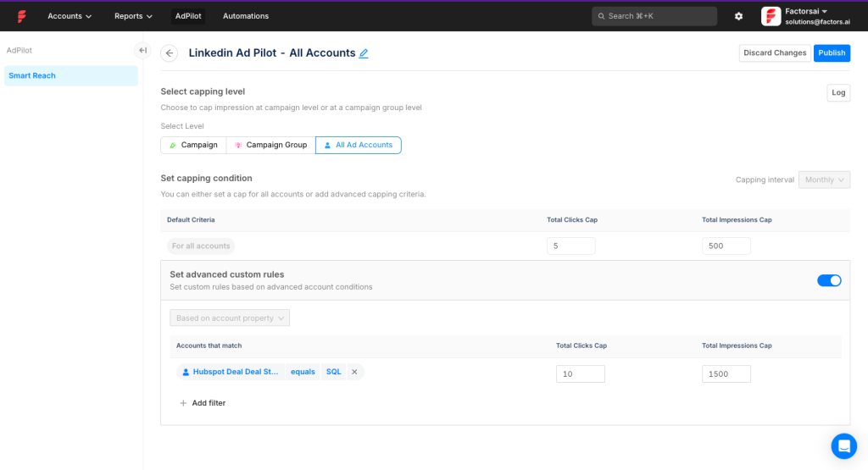The width and height of the screenshot is (868, 470).
Task: Open the settings gear icon
Action: point(738,16)
